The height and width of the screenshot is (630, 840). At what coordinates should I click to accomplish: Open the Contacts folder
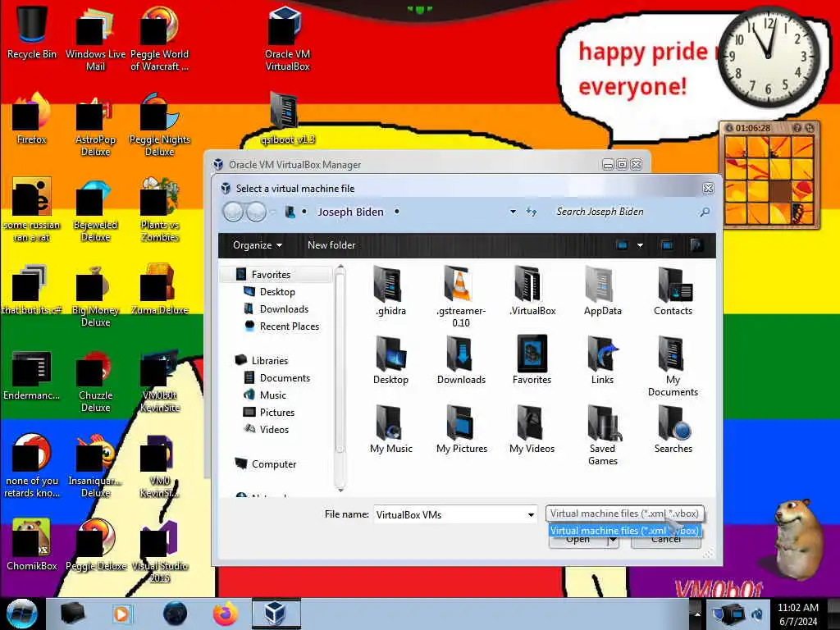[673, 291]
